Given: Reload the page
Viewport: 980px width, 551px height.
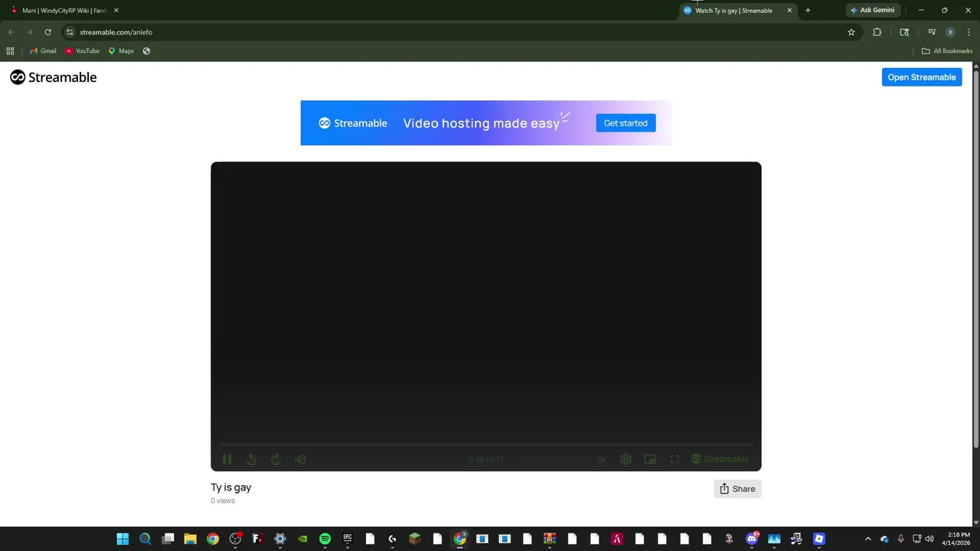Looking at the screenshot, I should (x=47, y=32).
